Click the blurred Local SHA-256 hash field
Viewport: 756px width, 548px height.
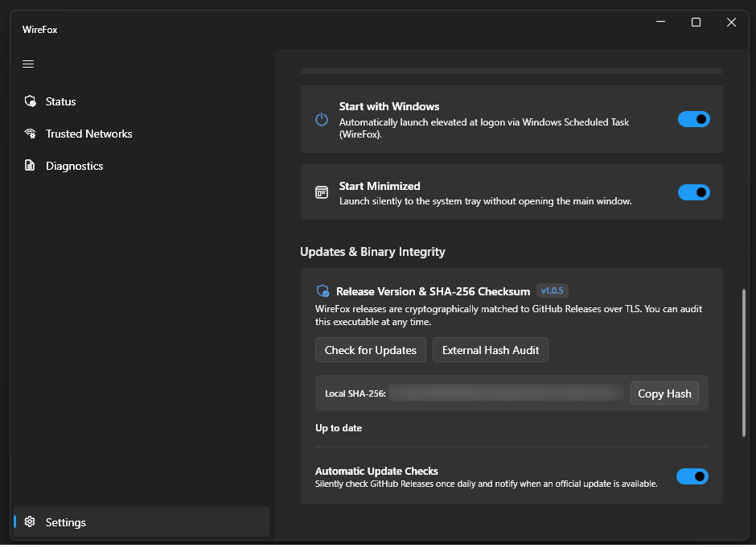507,393
